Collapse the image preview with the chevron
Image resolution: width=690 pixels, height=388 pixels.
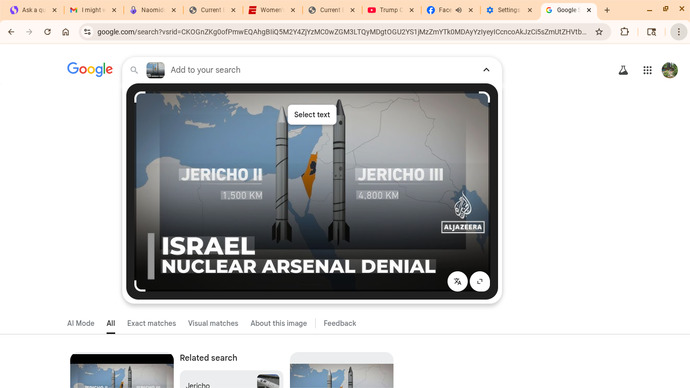(x=486, y=70)
